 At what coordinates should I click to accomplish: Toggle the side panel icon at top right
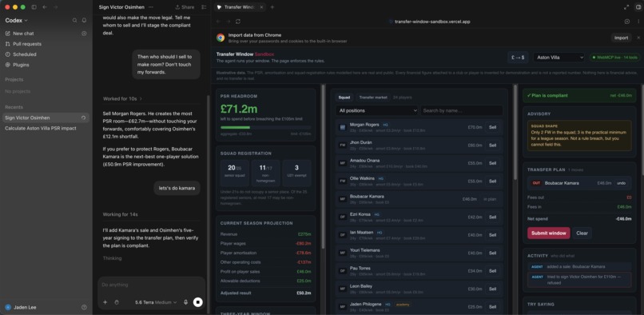(x=638, y=7)
